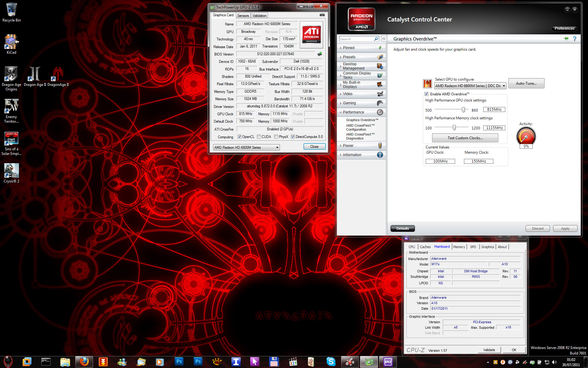This screenshot has height=368, width=588.
Task: Click Information blue info icon
Action: [380, 155]
